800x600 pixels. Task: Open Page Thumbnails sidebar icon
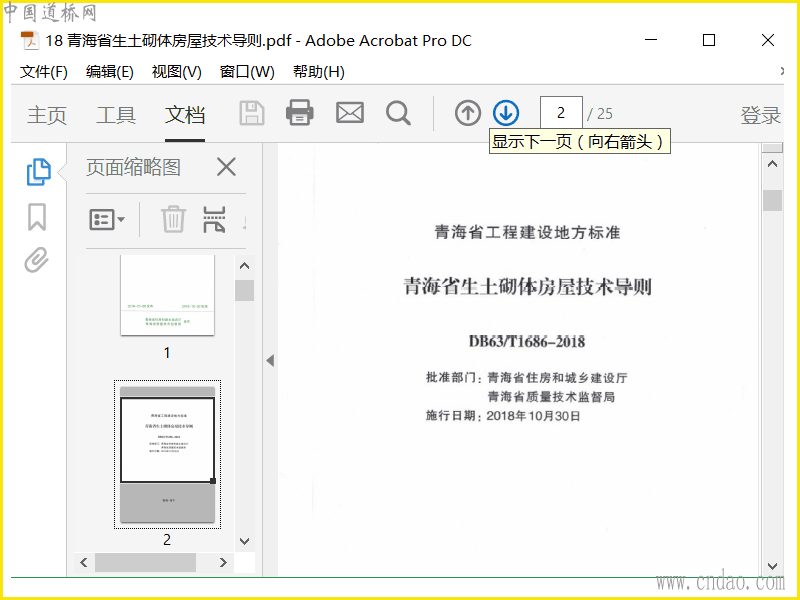pyautogui.click(x=38, y=171)
